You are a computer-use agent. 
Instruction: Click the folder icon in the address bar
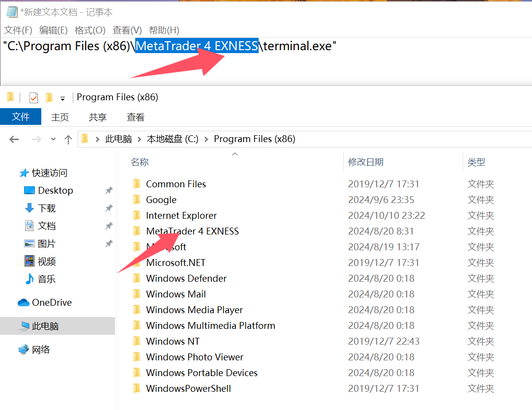point(85,139)
